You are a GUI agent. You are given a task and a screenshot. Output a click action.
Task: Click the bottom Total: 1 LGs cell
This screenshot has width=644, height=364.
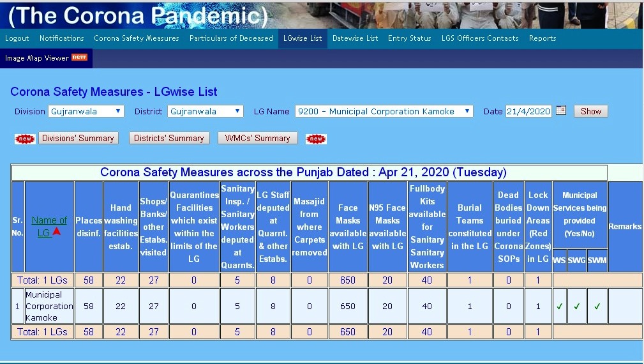[x=43, y=332]
